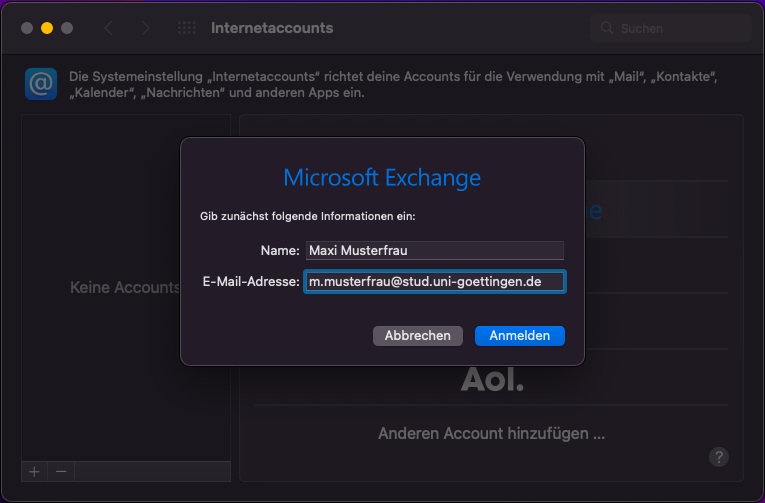Focus the Name input field
Screen dimensions: 765x503
435,250
